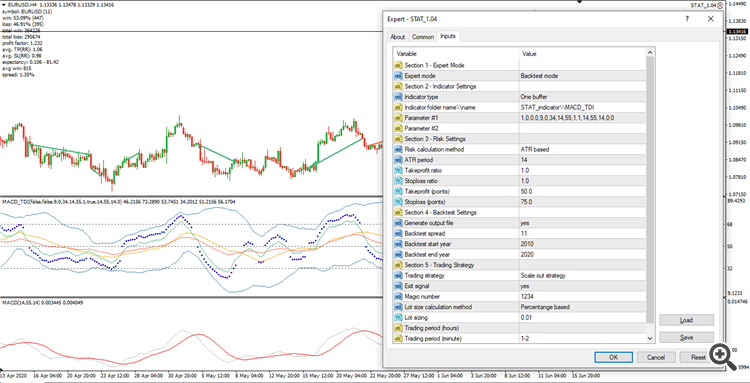Viewport: 750px width, 383px height.
Task: Click the icon beside Section 5 - Trading Strategy
Action: click(x=398, y=265)
